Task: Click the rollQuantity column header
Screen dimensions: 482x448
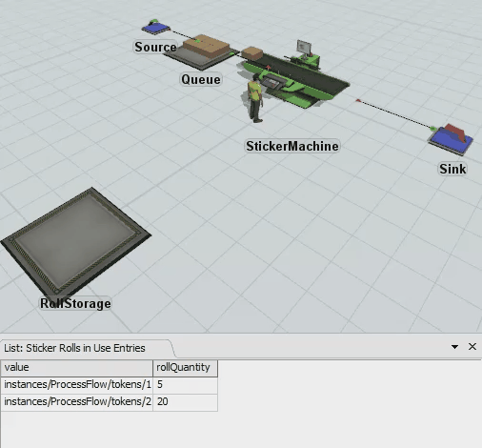Action: (x=185, y=368)
